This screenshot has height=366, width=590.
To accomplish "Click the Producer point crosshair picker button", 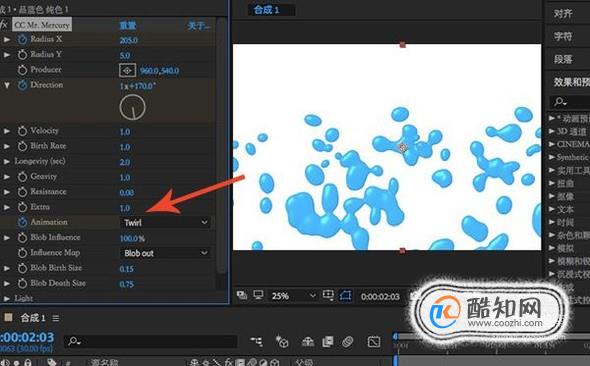I will click(x=127, y=70).
